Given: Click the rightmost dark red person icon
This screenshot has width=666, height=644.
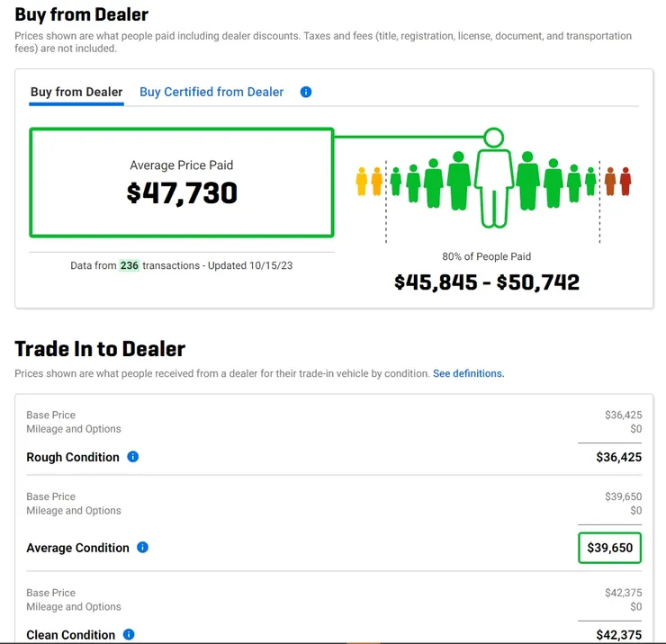Looking at the screenshot, I should point(625,181).
